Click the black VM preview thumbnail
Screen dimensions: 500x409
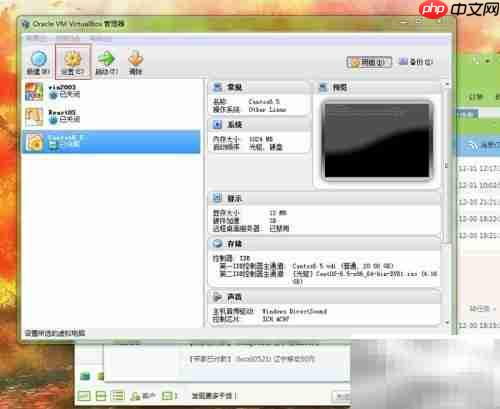(x=377, y=140)
